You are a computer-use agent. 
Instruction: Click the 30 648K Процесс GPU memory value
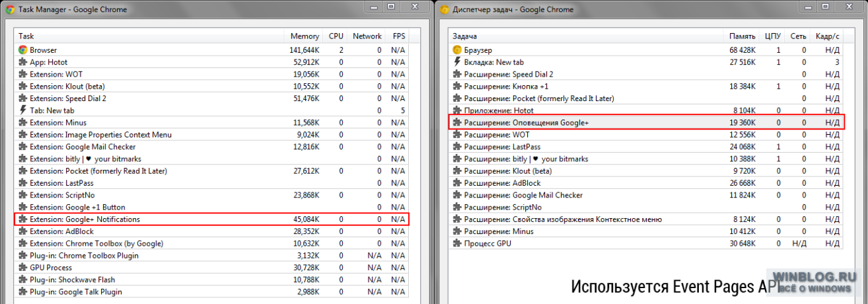click(742, 244)
